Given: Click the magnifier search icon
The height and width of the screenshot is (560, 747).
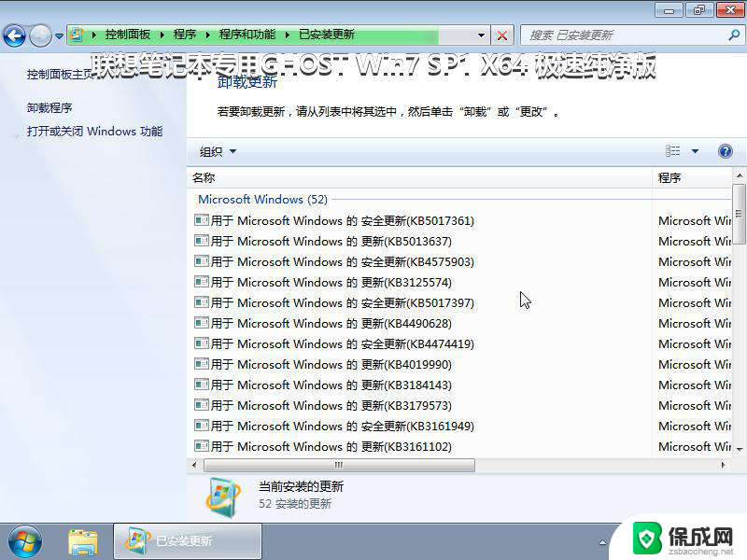Looking at the screenshot, I should tap(734, 35).
